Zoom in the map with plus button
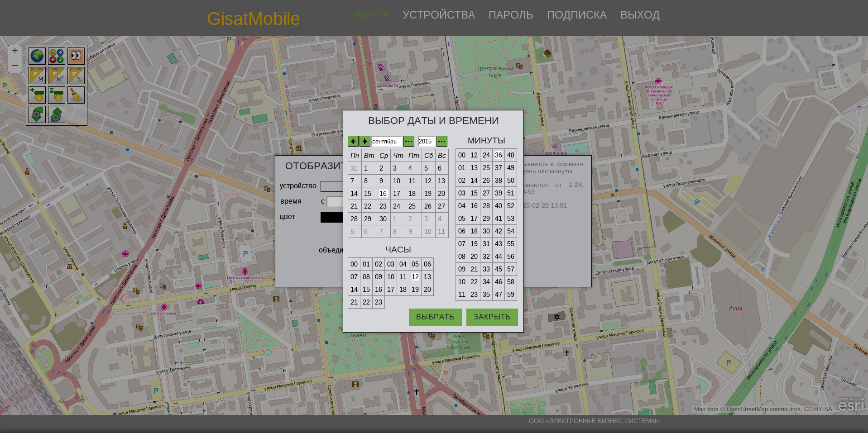This screenshot has width=868, height=433. (15, 51)
